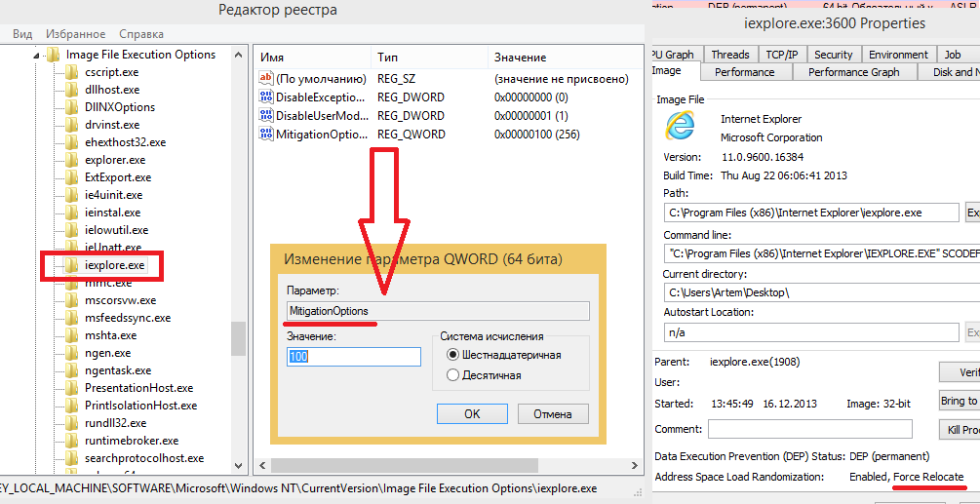Click the Autostart Location field

pyautogui.click(x=811, y=332)
